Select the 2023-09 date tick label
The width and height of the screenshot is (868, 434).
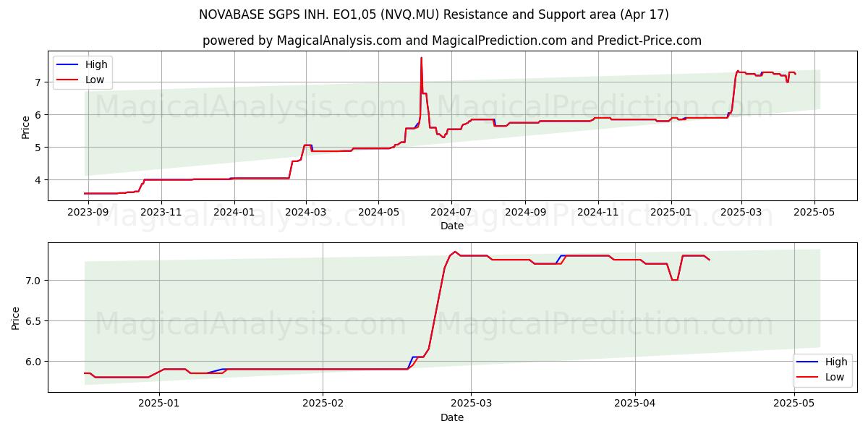(x=88, y=213)
